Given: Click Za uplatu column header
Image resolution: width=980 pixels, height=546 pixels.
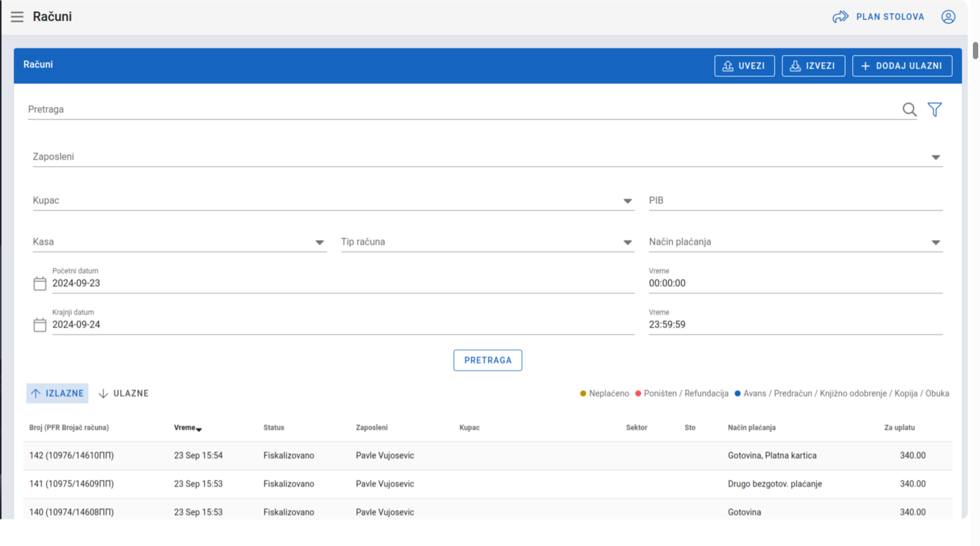Looking at the screenshot, I should pyautogui.click(x=900, y=428).
